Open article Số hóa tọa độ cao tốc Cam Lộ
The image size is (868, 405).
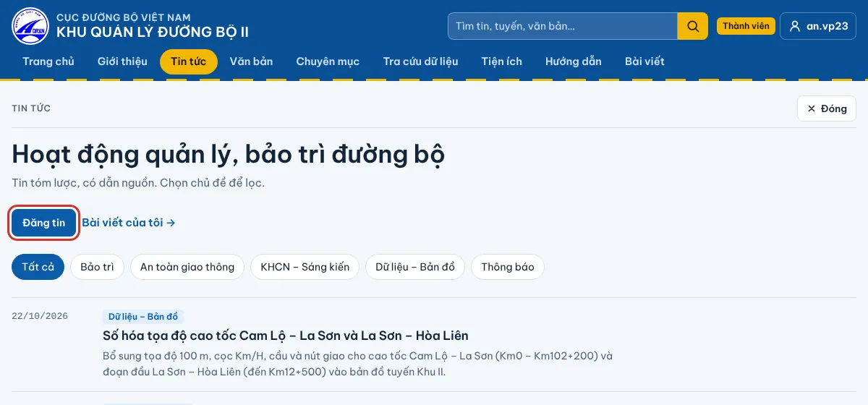(286, 336)
